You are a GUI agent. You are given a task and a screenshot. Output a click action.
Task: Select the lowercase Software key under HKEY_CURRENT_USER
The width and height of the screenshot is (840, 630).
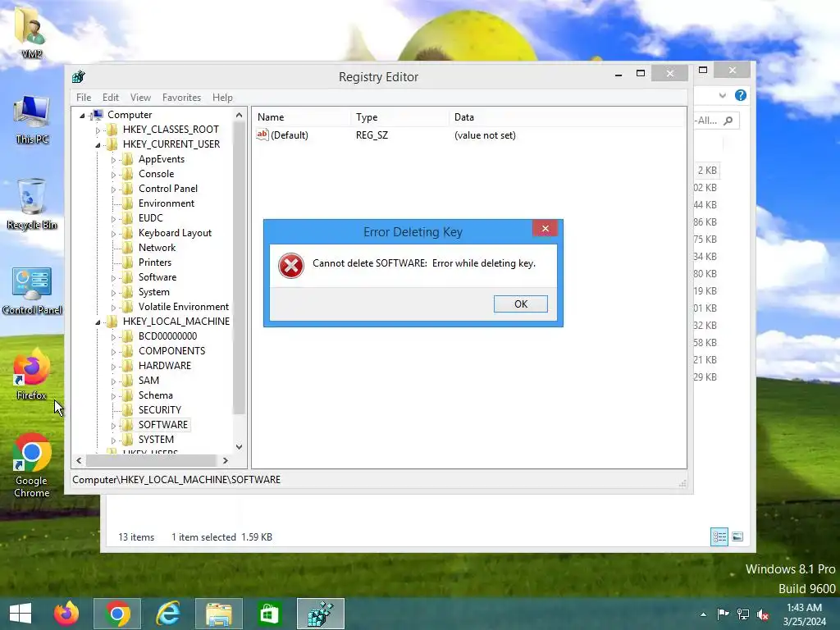click(x=157, y=277)
